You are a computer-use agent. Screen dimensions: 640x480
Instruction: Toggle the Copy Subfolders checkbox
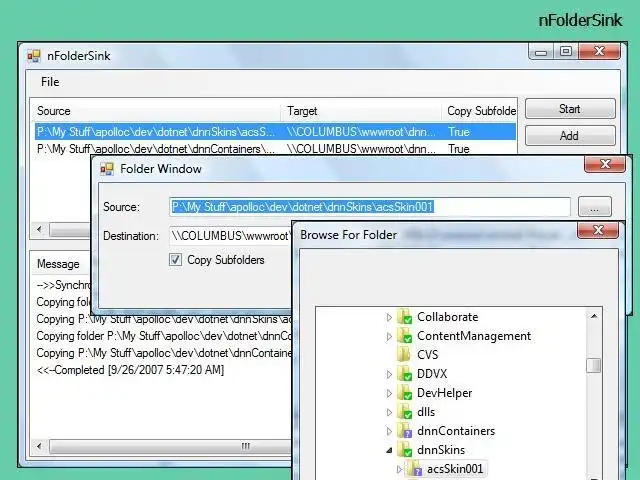176,260
